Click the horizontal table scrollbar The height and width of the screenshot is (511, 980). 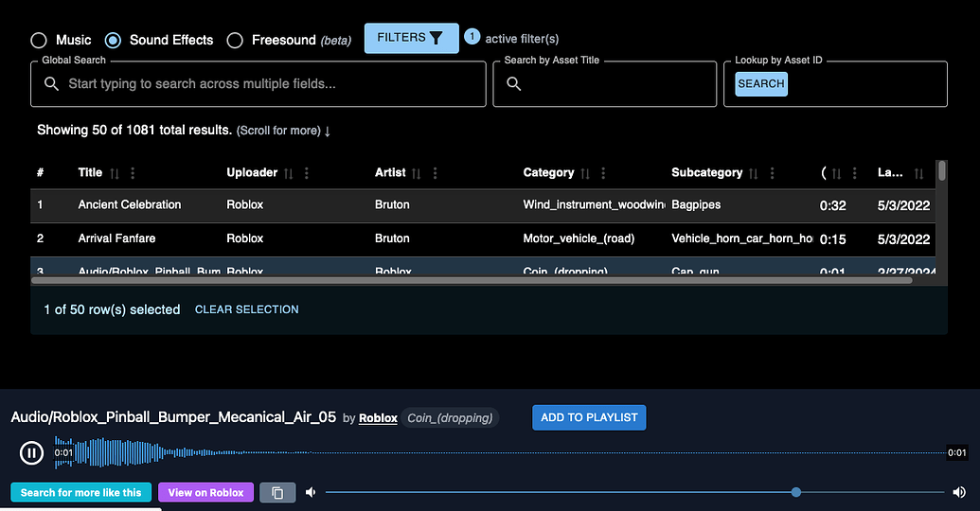tap(472, 280)
